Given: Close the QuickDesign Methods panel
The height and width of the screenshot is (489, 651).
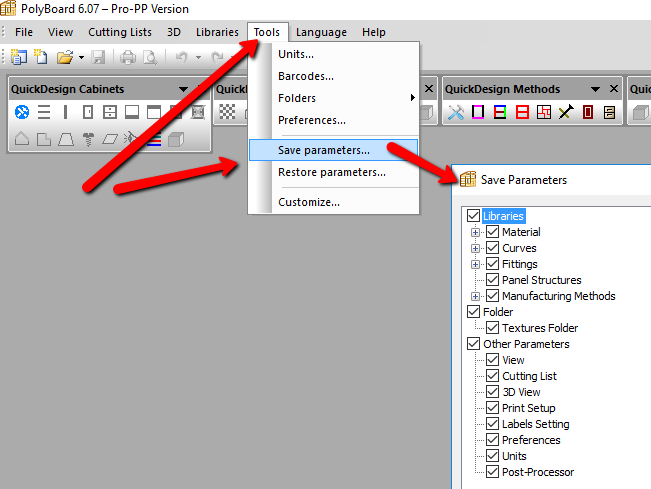Looking at the screenshot, I should point(614,88).
